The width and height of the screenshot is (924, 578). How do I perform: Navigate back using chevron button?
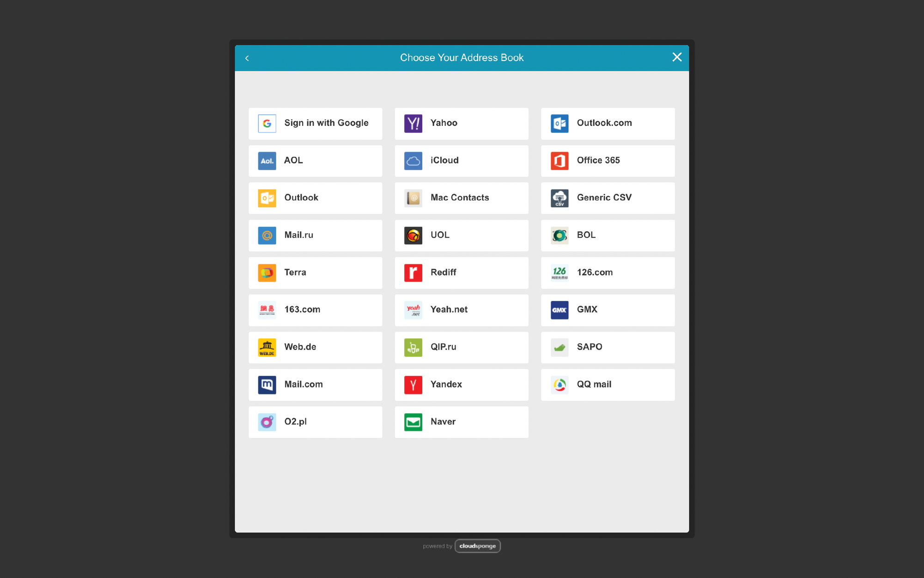point(247,58)
